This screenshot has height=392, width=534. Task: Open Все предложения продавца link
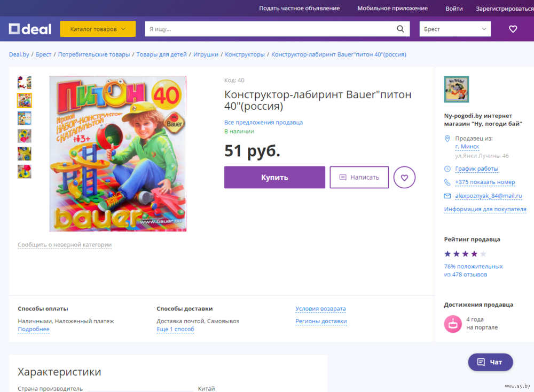coord(264,123)
